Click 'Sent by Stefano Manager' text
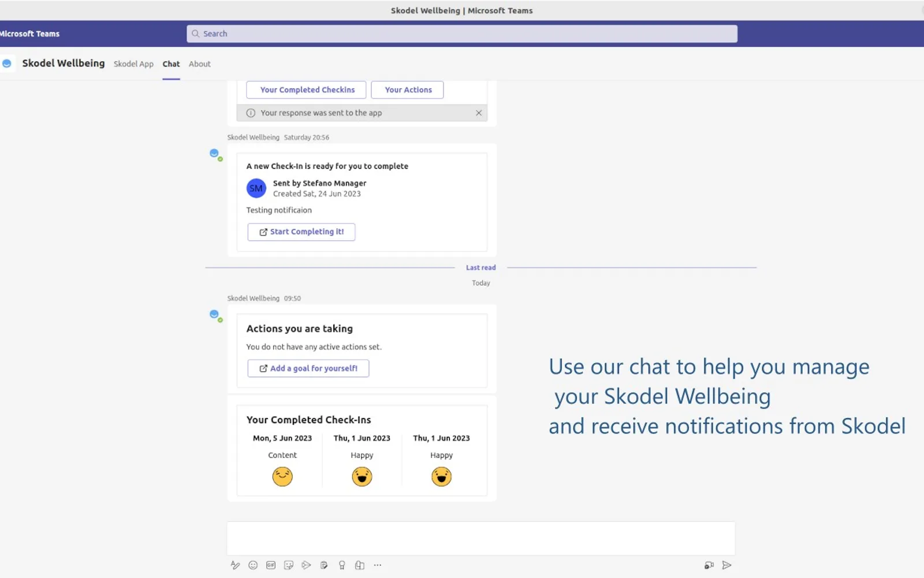Image resolution: width=924 pixels, height=578 pixels. pos(320,183)
